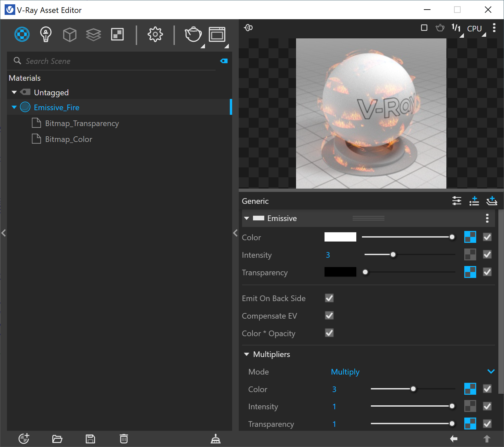Click the material preview thumbnail

tap(371, 113)
